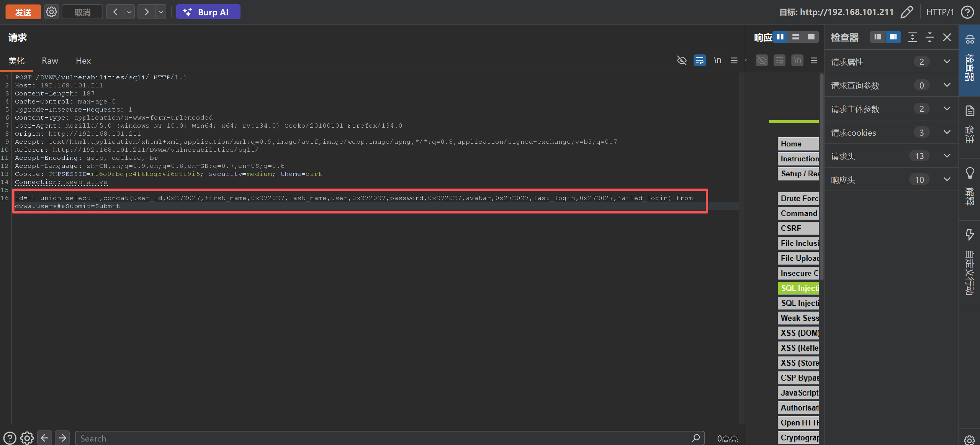
Task: Switch to the Hex tab
Action: click(83, 61)
